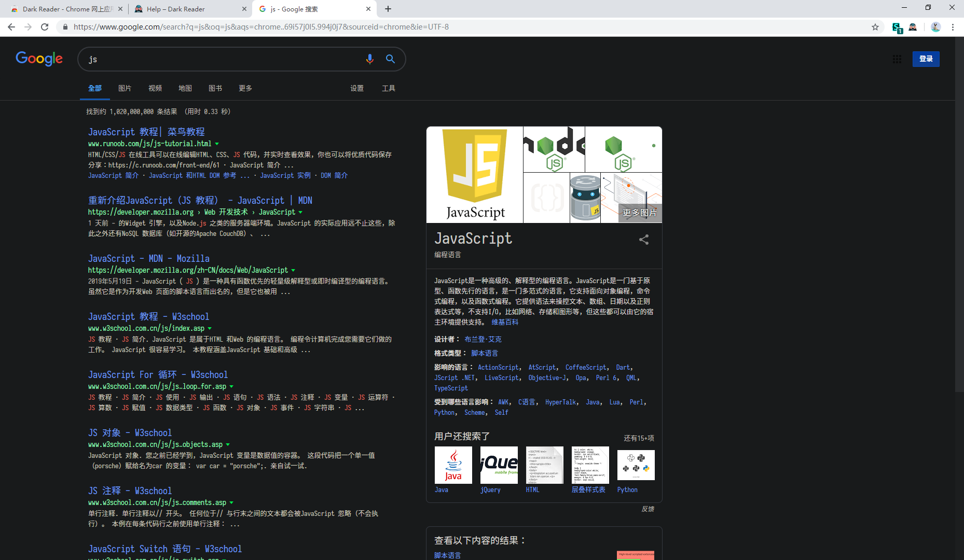
Task: Bookmark this page with the star
Action: click(875, 27)
